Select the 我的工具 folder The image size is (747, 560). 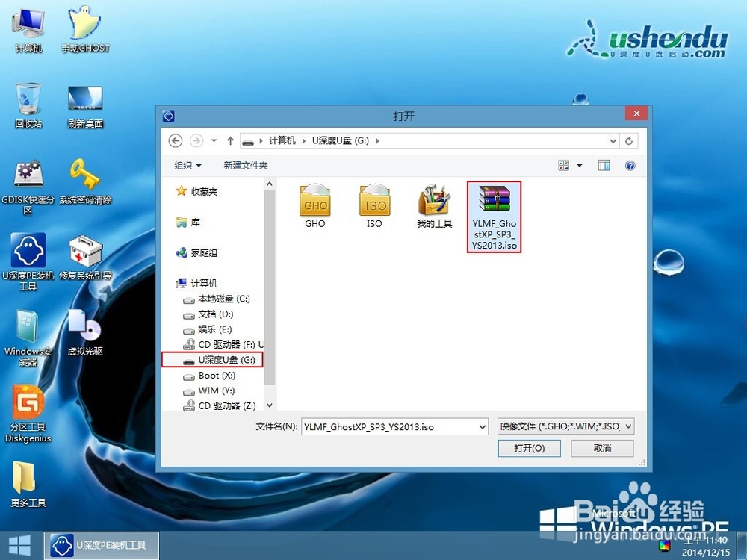[434, 206]
